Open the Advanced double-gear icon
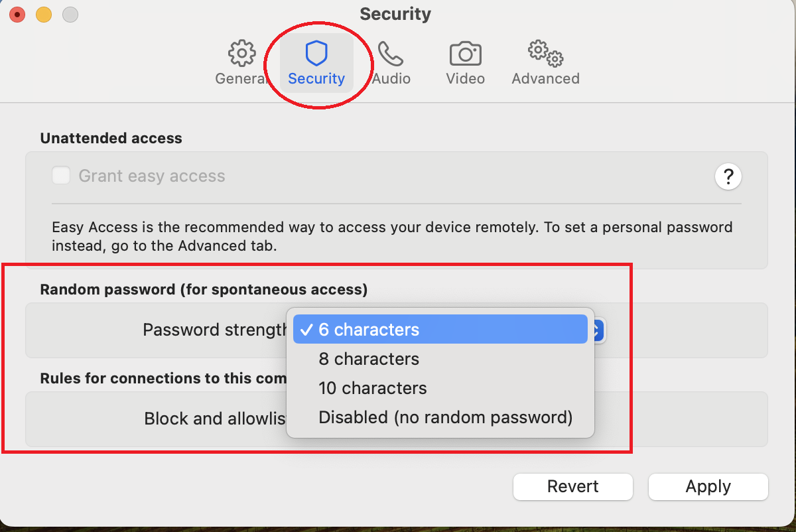 [x=545, y=53]
